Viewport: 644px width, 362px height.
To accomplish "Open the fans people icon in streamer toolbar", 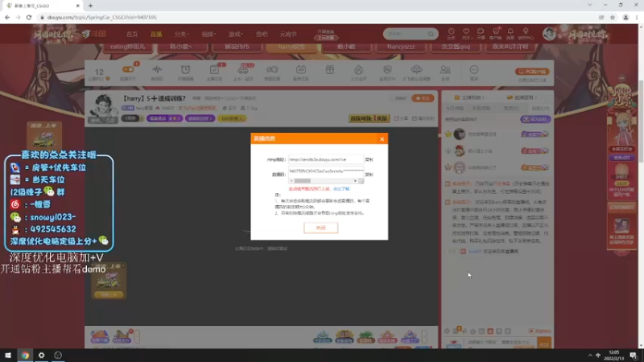I will (445, 70).
